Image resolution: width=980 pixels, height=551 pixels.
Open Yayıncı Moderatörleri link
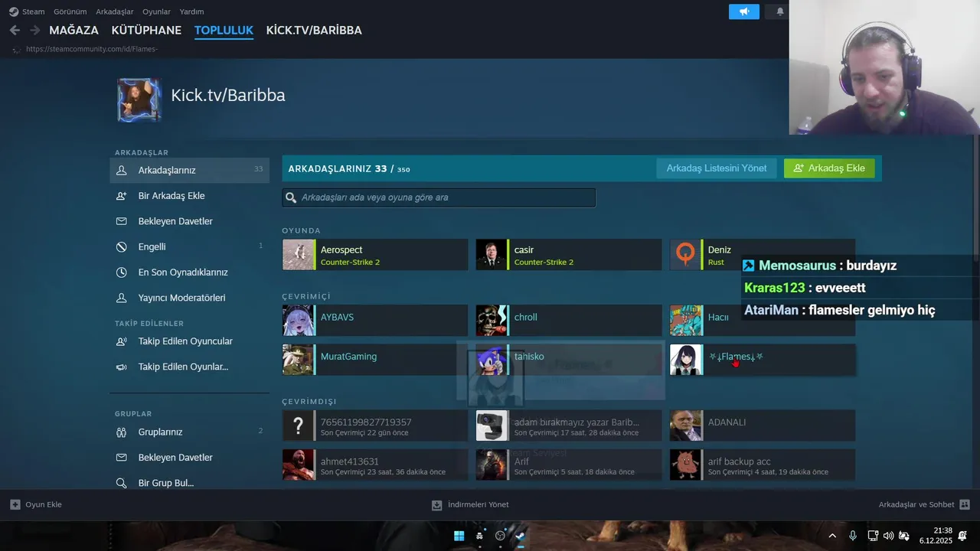(x=181, y=298)
